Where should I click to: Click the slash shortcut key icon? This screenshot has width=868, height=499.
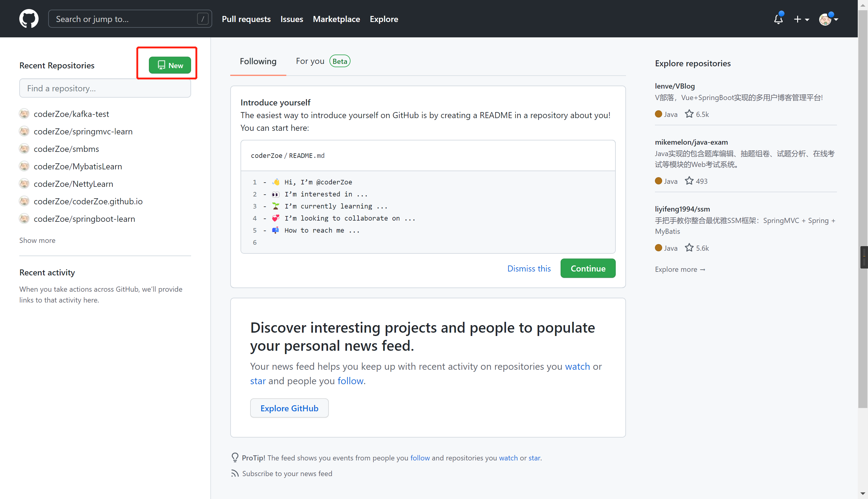pyautogui.click(x=203, y=19)
